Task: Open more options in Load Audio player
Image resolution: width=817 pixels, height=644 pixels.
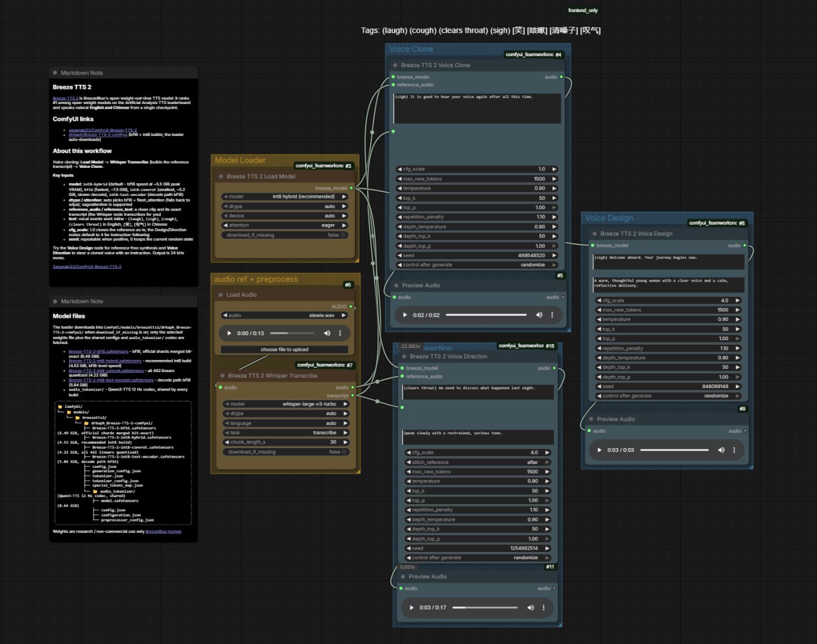Action: (x=340, y=333)
